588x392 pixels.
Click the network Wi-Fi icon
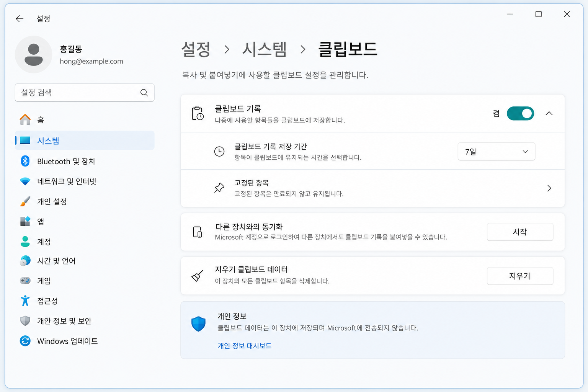point(25,181)
